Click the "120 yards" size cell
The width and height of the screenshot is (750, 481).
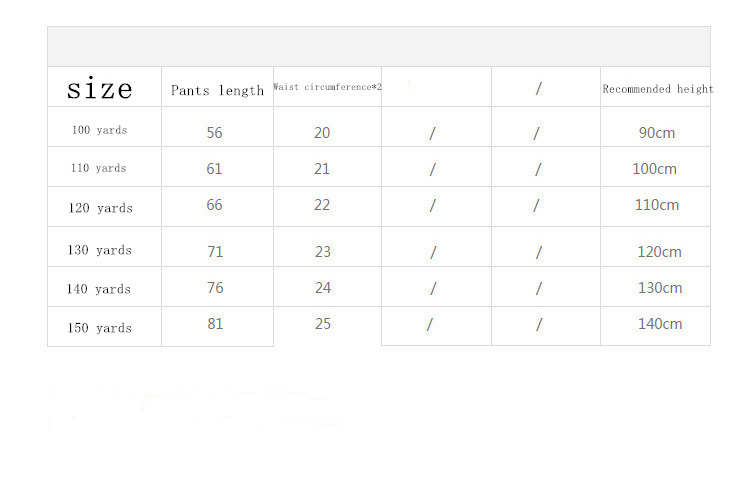[100, 208]
